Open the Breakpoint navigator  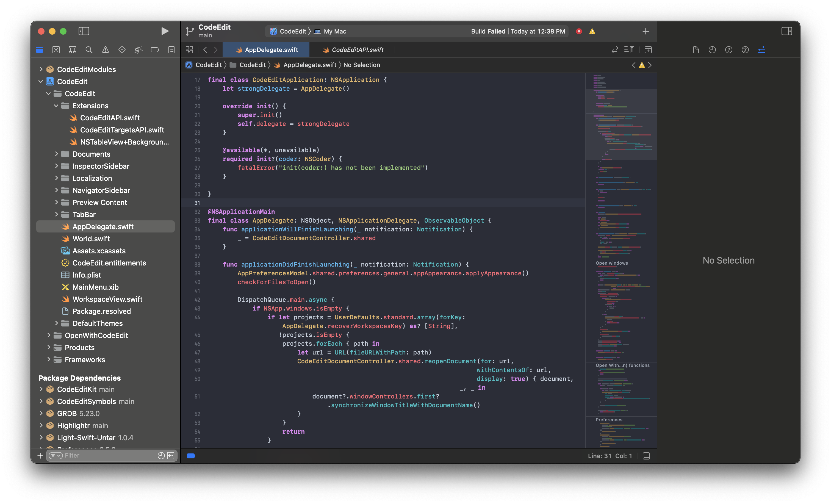coord(155,50)
